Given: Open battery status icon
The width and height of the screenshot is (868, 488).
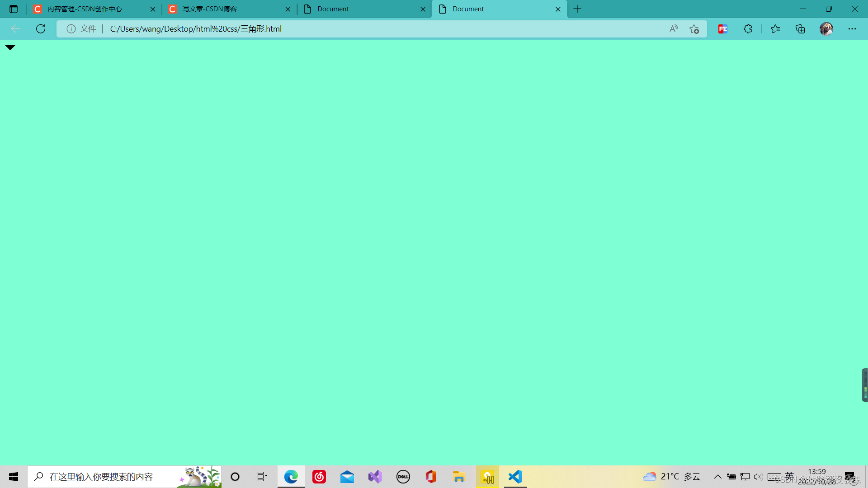Looking at the screenshot, I should [x=731, y=477].
